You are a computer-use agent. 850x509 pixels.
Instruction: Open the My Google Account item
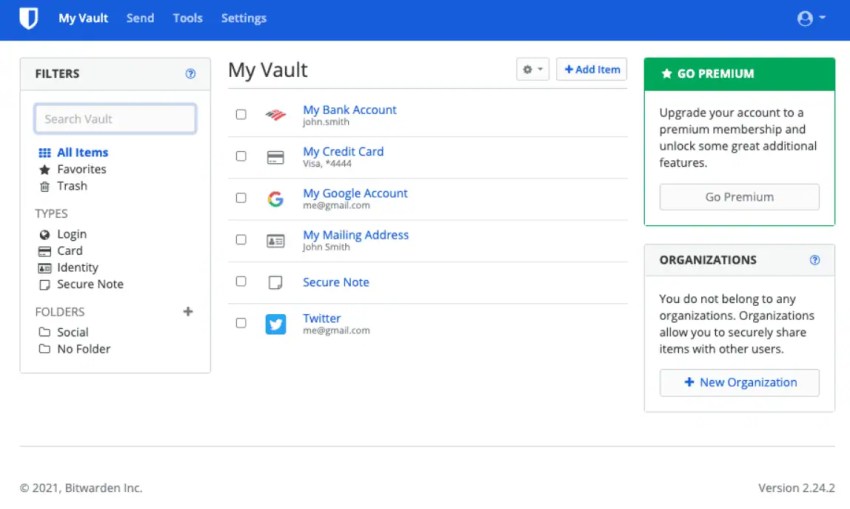(x=355, y=193)
